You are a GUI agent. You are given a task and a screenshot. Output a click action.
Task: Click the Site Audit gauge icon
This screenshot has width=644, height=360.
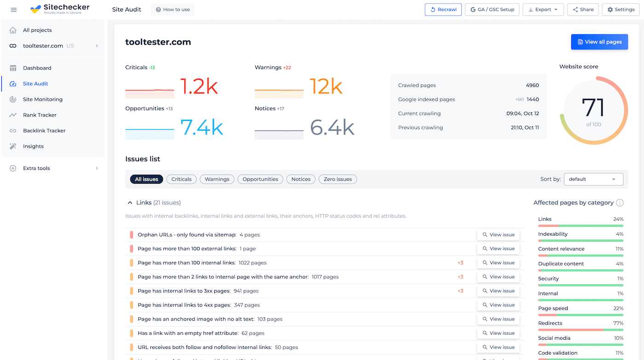pyautogui.click(x=13, y=84)
